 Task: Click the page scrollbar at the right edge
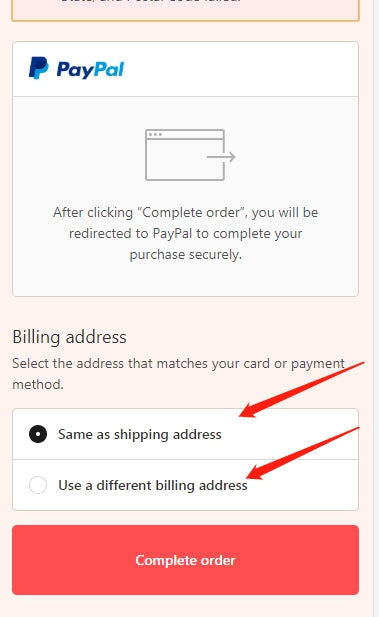pos(376,308)
